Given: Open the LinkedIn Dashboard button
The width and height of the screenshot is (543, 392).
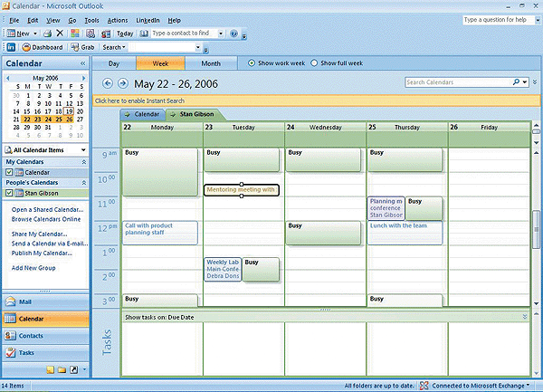Looking at the screenshot, I should pos(43,47).
